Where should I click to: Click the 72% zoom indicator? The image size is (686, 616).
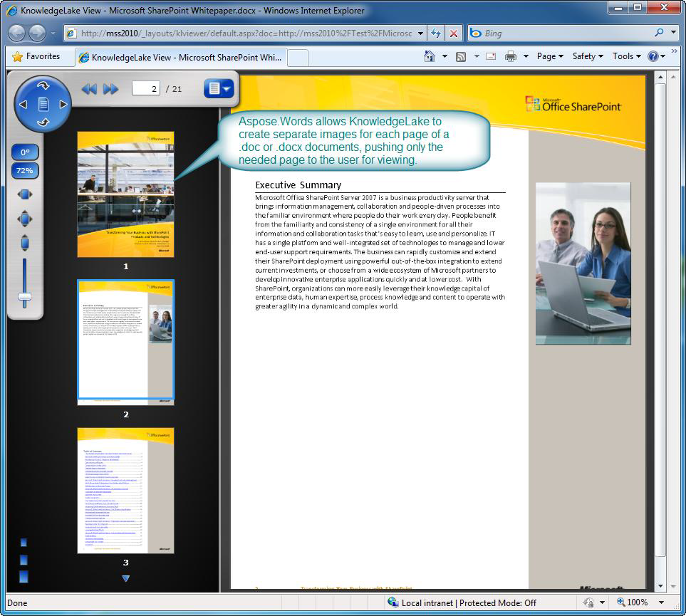pyautogui.click(x=25, y=171)
